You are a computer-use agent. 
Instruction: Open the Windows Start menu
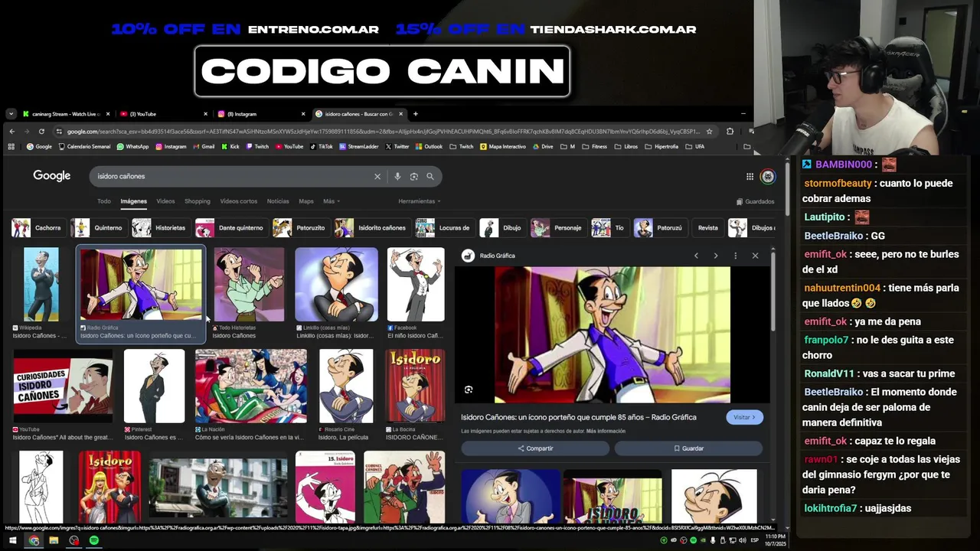click(12, 540)
